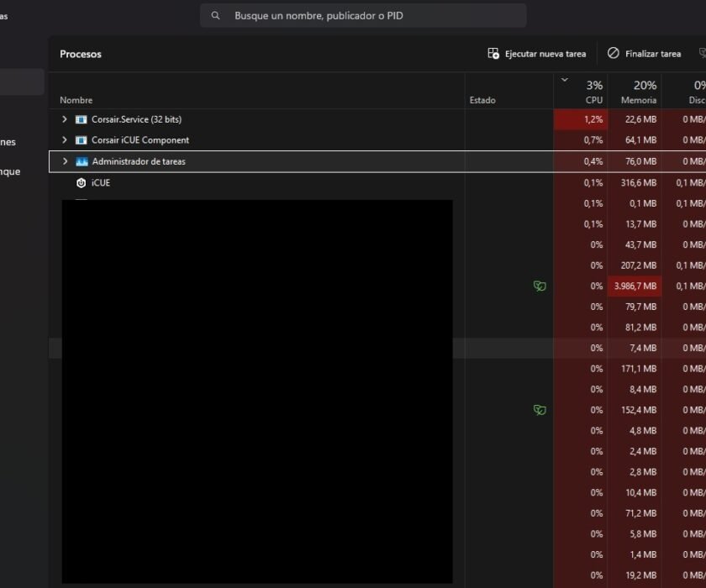Expand the Corsair iCUE Component group

coord(65,140)
